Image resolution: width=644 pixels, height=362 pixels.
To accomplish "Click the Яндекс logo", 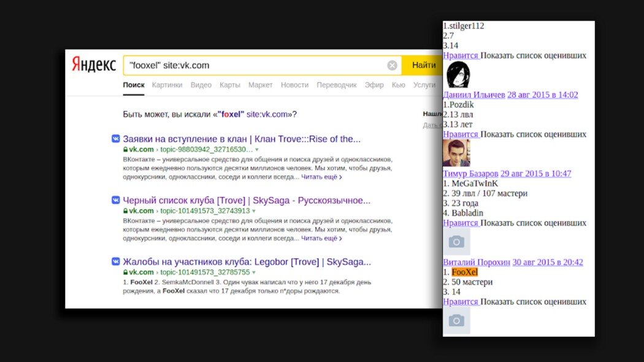I will (x=94, y=65).
